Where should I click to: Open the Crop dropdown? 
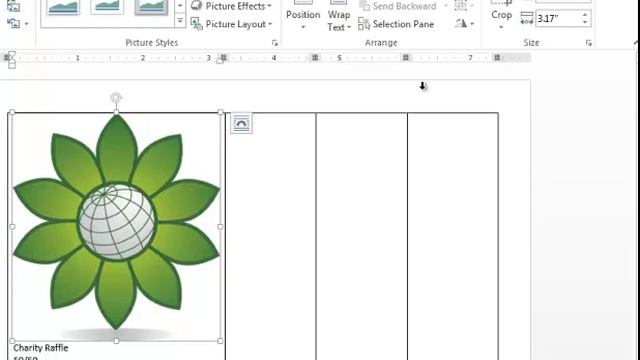pyautogui.click(x=501, y=16)
